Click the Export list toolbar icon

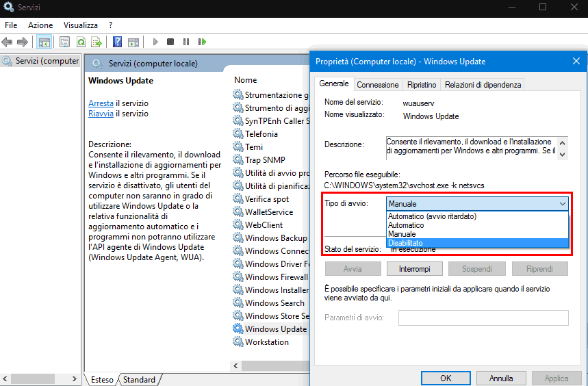point(97,42)
